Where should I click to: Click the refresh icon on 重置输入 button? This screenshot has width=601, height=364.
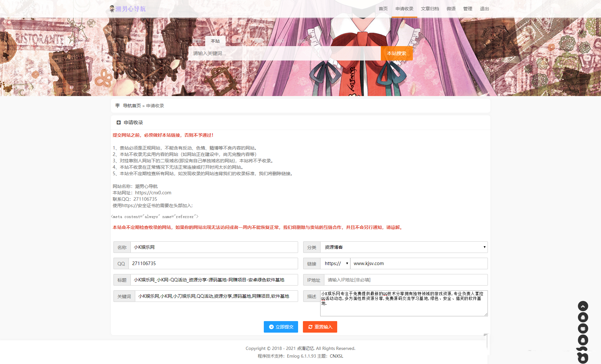click(310, 327)
